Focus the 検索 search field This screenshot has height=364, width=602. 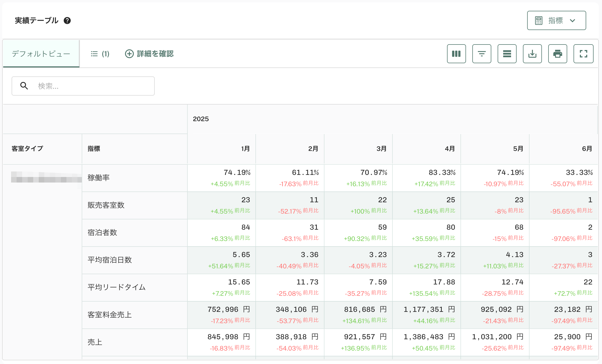coord(83,86)
